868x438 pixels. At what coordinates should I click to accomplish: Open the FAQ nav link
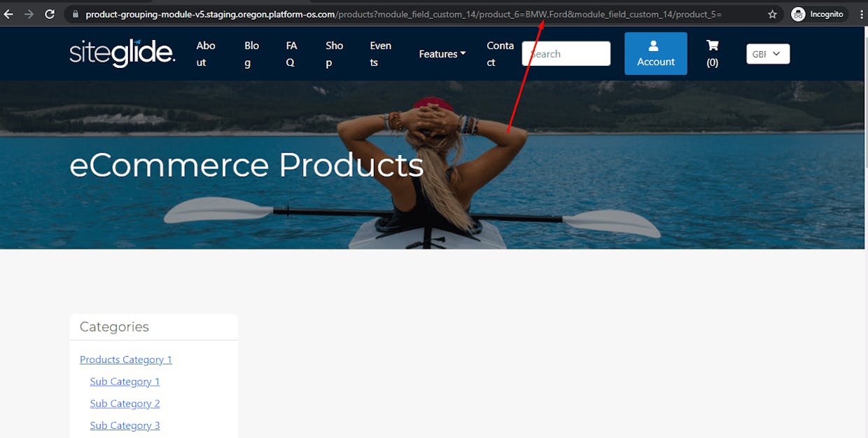click(x=292, y=54)
